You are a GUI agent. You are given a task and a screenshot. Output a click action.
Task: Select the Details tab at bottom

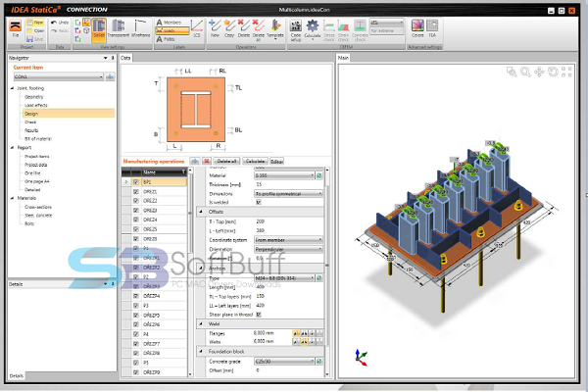tap(16, 376)
